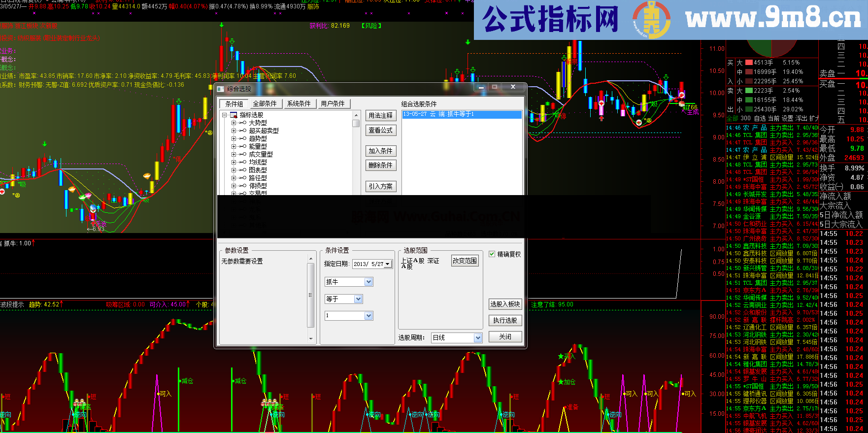Expand the 均线型 tree node

coord(234,163)
